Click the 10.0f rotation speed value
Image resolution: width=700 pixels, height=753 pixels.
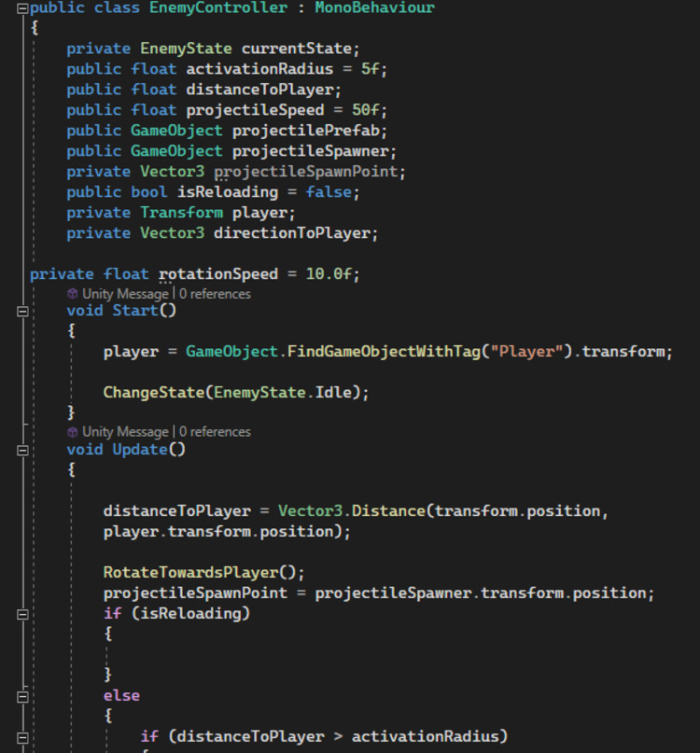click(329, 274)
